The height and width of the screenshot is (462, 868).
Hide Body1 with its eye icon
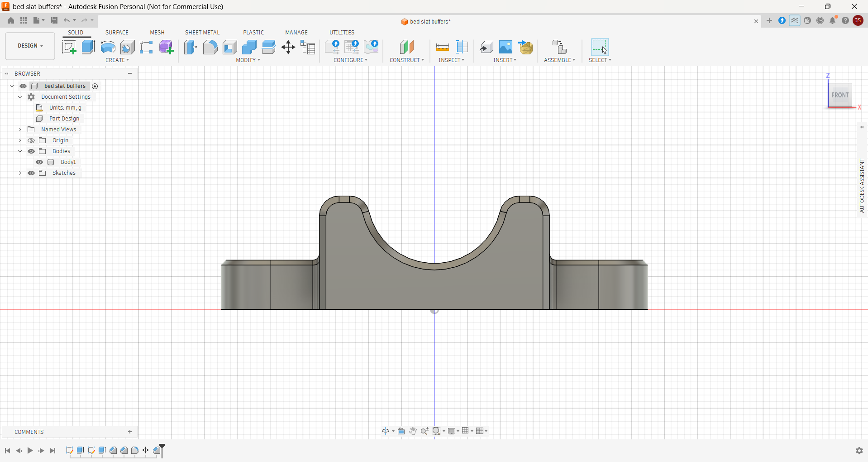pos(39,162)
